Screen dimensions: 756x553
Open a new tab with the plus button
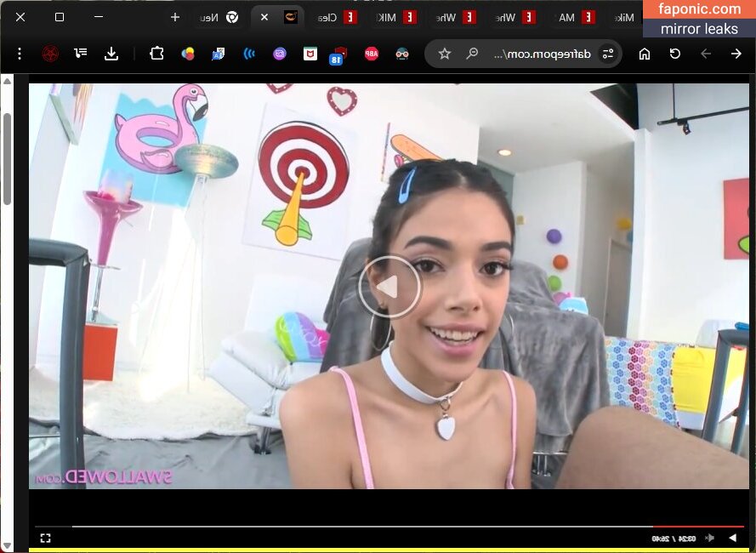[x=175, y=17]
